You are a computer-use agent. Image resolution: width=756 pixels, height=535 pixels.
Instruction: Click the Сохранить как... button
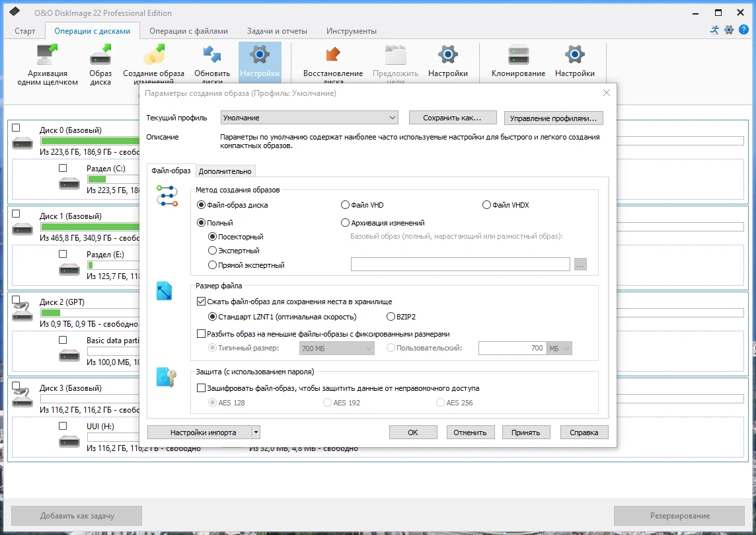click(x=452, y=118)
